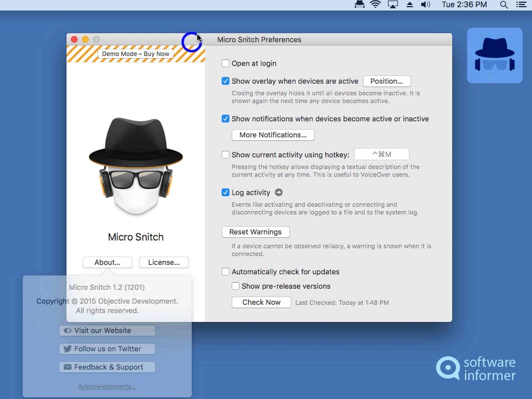The width and height of the screenshot is (532, 399).
Task: Open Feedback & Support
Action: tap(107, 367)
